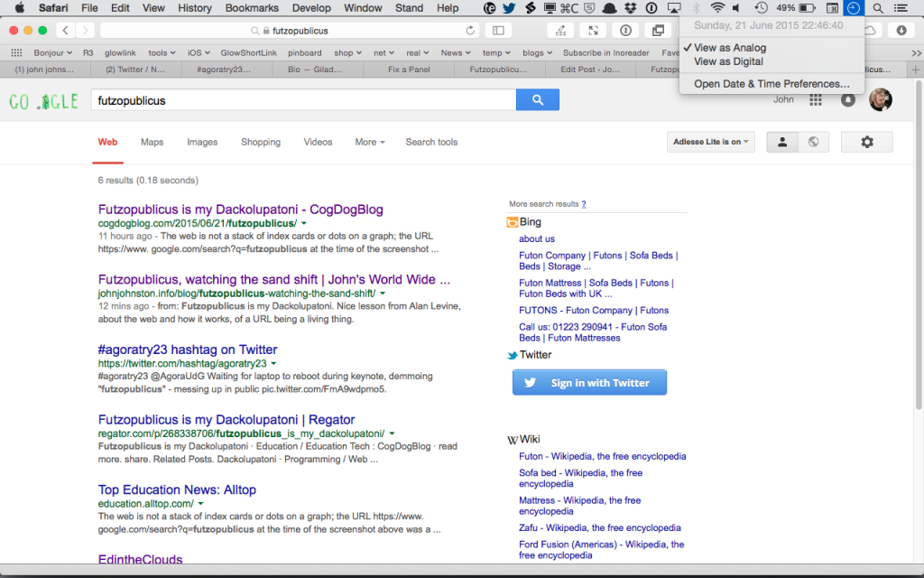Open Dropbox menu bar icon
The image size is (924, 578).
(631, 7)
